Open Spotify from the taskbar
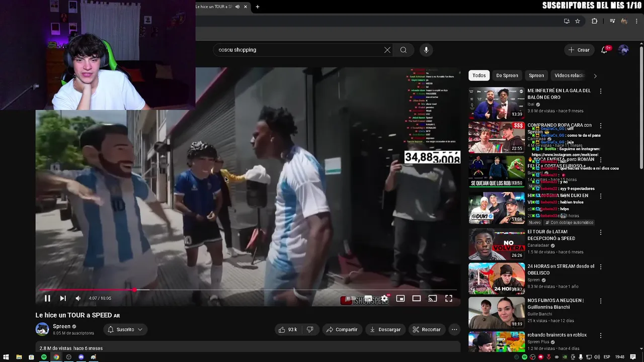The image size is (644, 362). tap(44, 357)
